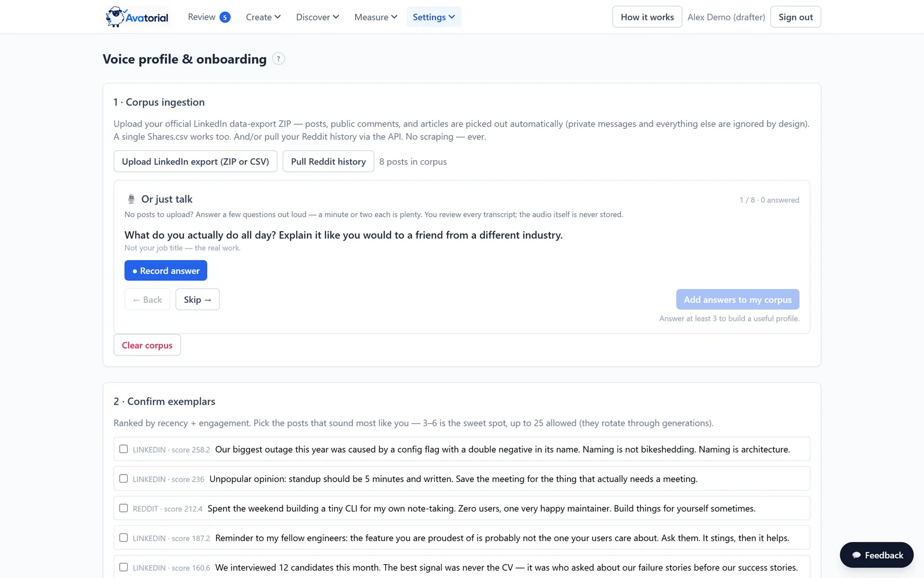Add answers to my corpus

coord(737,299)
